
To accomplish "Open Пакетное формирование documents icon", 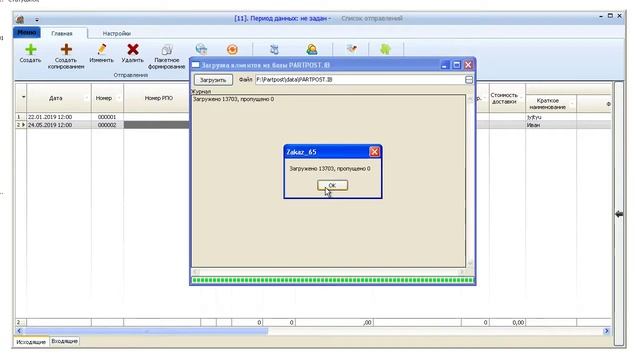I will click(x=167, y=50).
